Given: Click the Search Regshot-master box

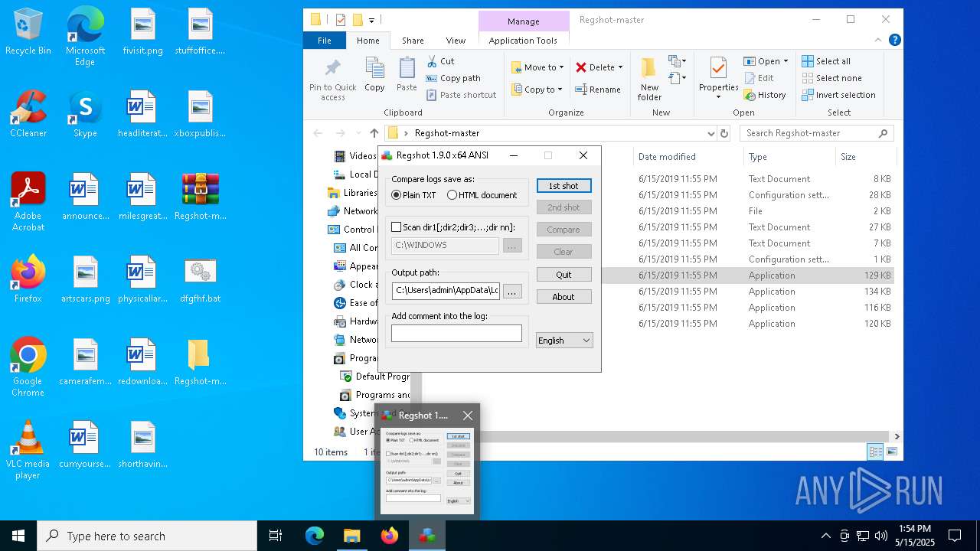Looking at the screenshot, I should pos(817,133).
